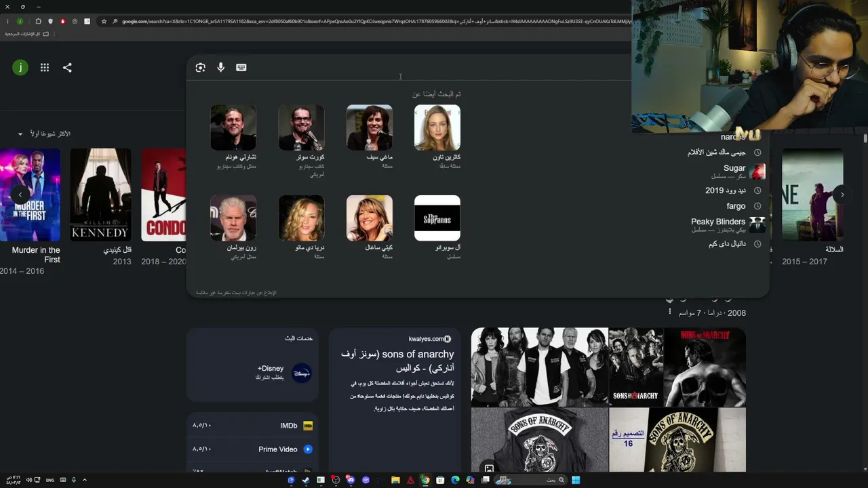The image size is (868, 488).
Task: Select the Sugar series suggestion
Action: pos(737,171)
